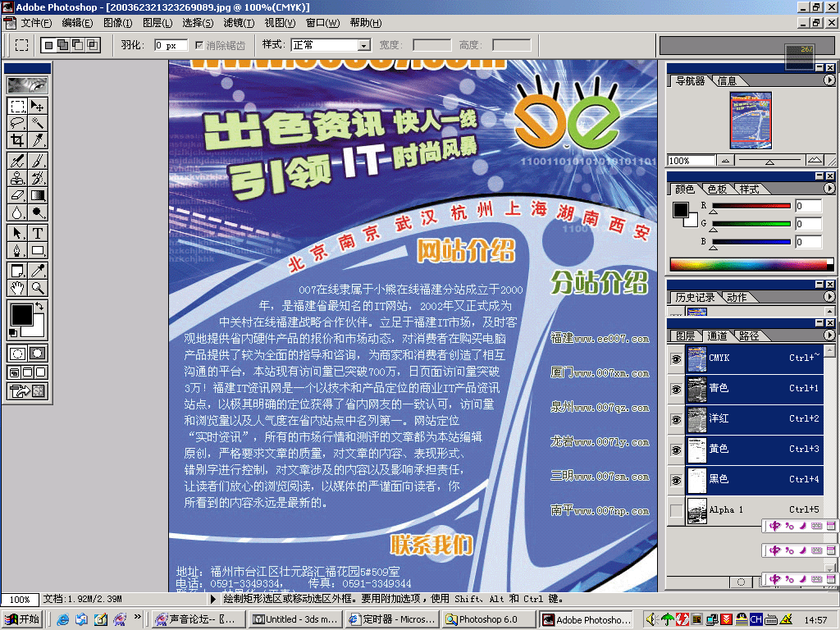Hide the CMYK composite channel eye
Image resolution: width=840 pixels, height=630 pixels.
(676, 358)
